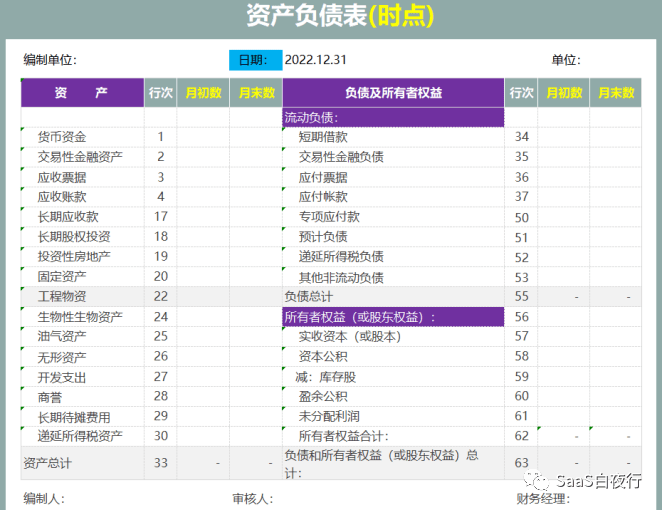Viewport: 663px width, 510px height.
Task: Click the 其他非流动负债 cell
Action: point(393,277)
